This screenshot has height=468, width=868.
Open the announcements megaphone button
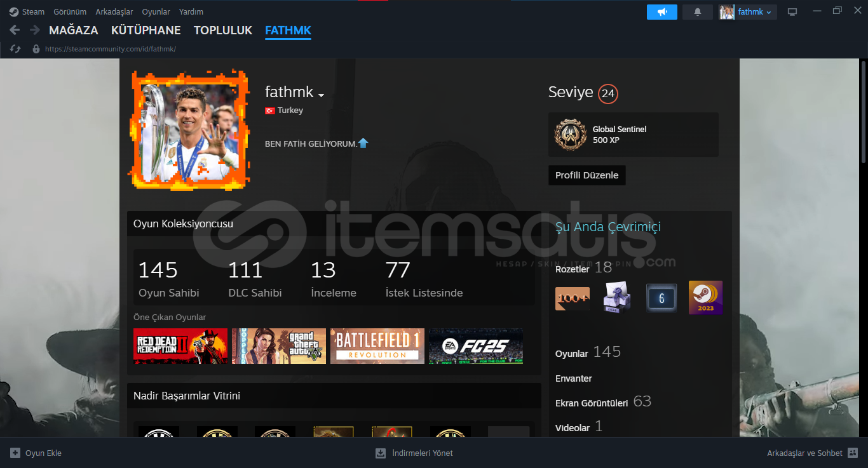662,12
